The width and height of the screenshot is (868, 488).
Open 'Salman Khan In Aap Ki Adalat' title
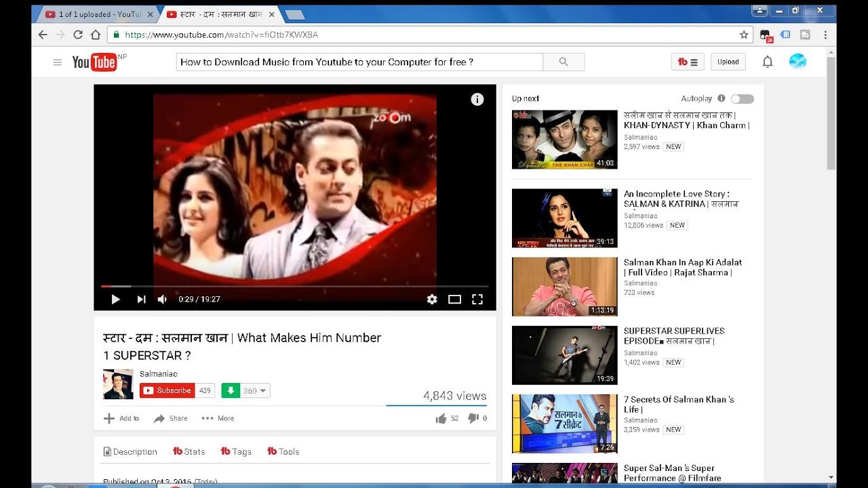click(x=683, y=267)
